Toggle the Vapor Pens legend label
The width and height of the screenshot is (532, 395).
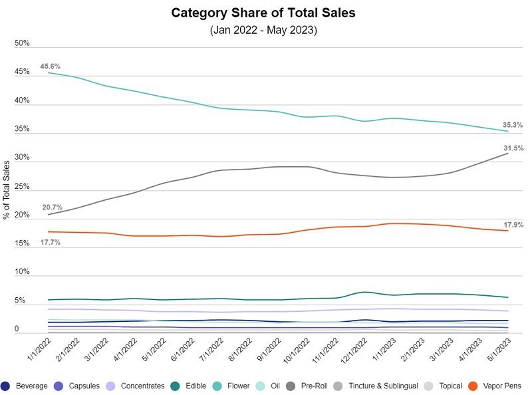tap(503, 386)
